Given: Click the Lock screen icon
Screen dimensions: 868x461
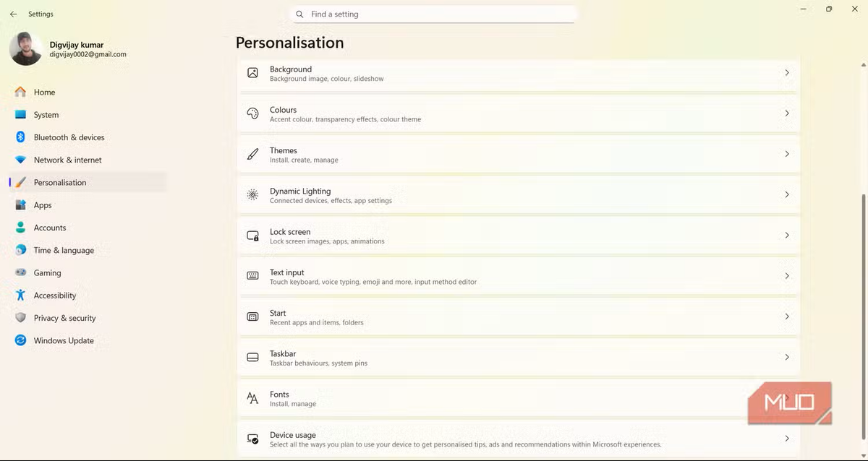Looking at the screenshot, I should point(252,236).
